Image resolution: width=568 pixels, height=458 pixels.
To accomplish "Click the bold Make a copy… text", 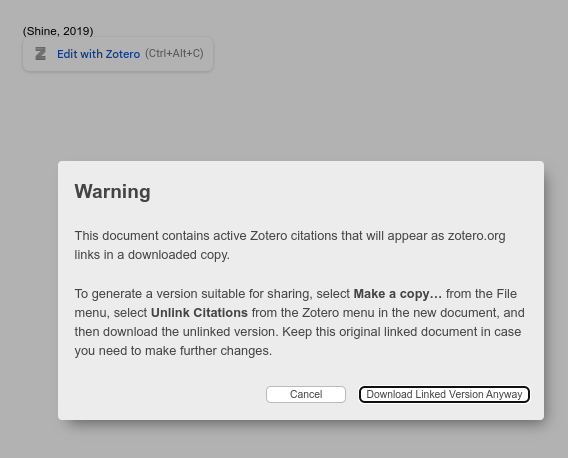I will [397, 293].
